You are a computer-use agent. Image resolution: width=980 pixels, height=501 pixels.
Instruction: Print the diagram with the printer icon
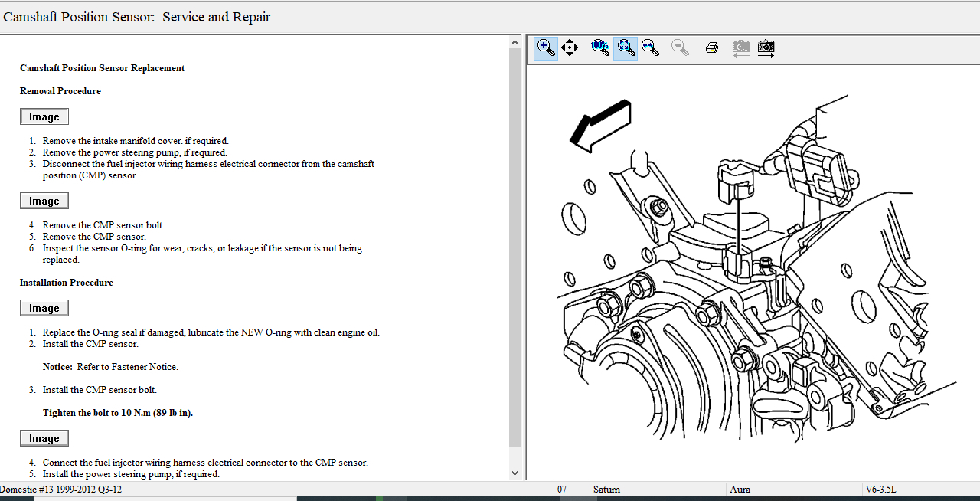pyautogui.click(x=711, y=48)
